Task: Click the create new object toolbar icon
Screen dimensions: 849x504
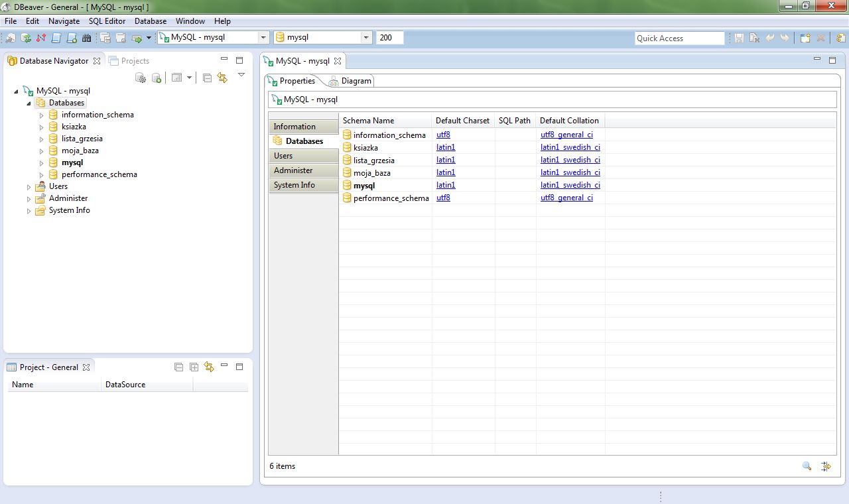Action: coord(805,38)
